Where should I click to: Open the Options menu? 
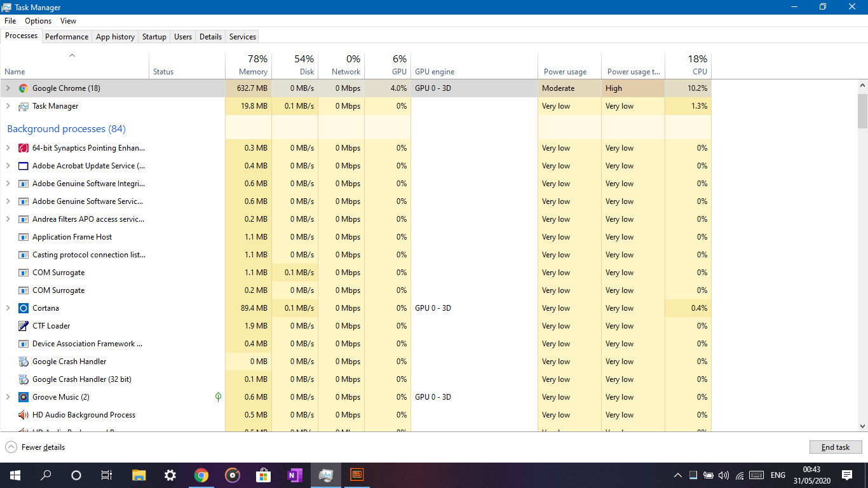(38, 21)
